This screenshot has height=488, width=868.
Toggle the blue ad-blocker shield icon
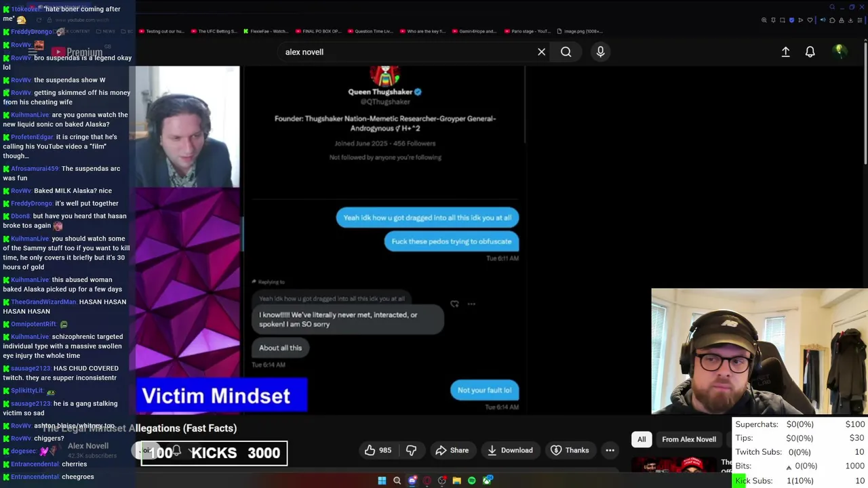791,20
